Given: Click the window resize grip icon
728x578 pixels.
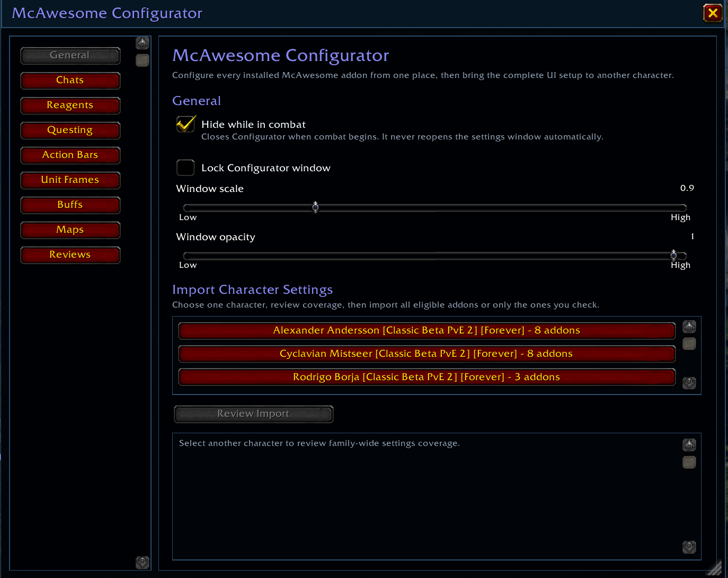Looking at the screenshot, I should (714, 568).
